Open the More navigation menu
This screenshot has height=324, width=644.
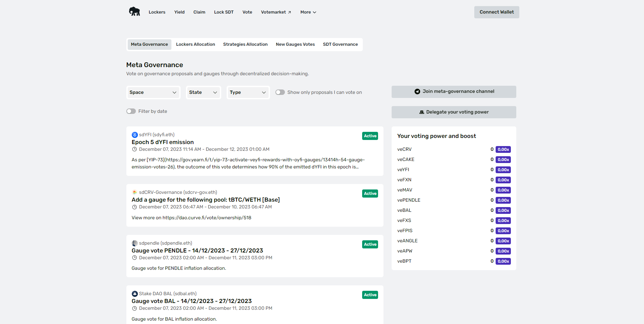pos(308,12)
